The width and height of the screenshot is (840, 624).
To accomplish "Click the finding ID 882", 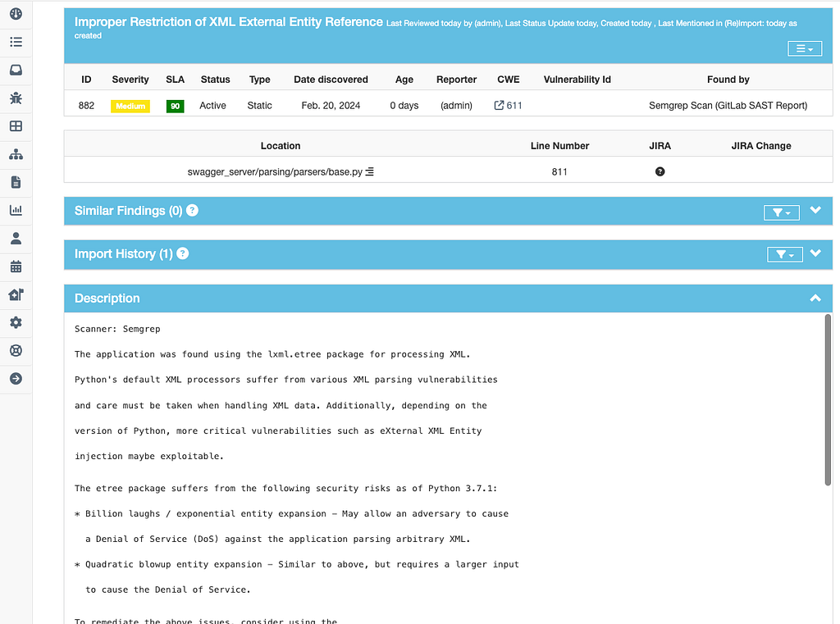I will (x=86, y=106).
